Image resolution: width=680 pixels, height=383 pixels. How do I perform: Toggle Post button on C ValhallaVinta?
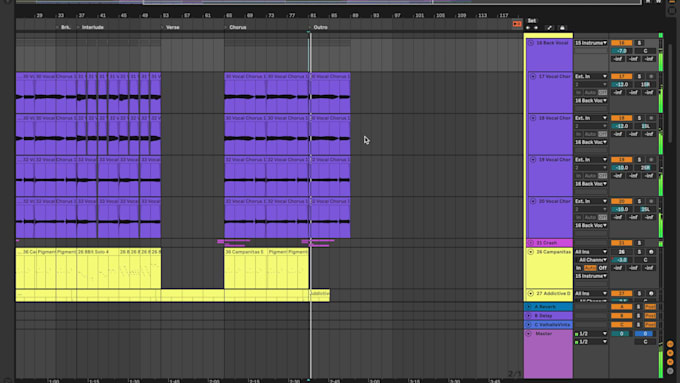(650, 324)
